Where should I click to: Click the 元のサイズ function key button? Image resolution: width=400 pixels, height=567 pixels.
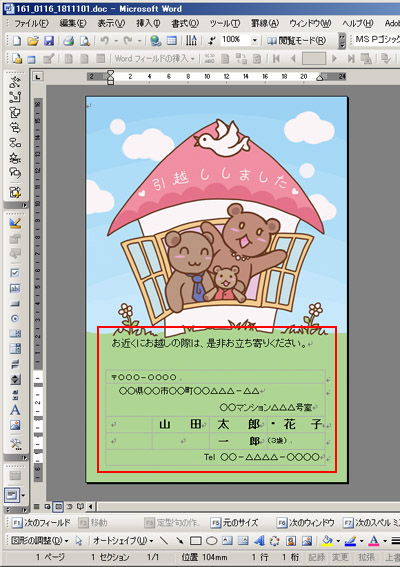tap(235, 523)
